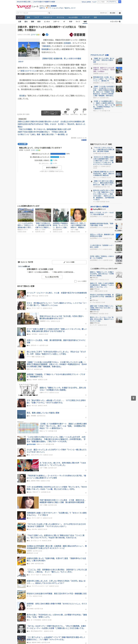Dismiss the Notre Dame women's university recommendation
138x644 pixels.
(33, 232)
